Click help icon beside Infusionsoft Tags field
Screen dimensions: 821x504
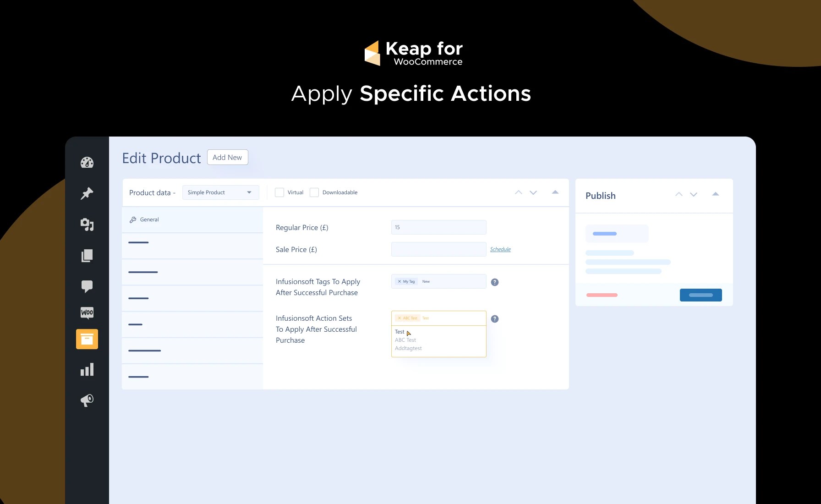(x=494, y=282)
